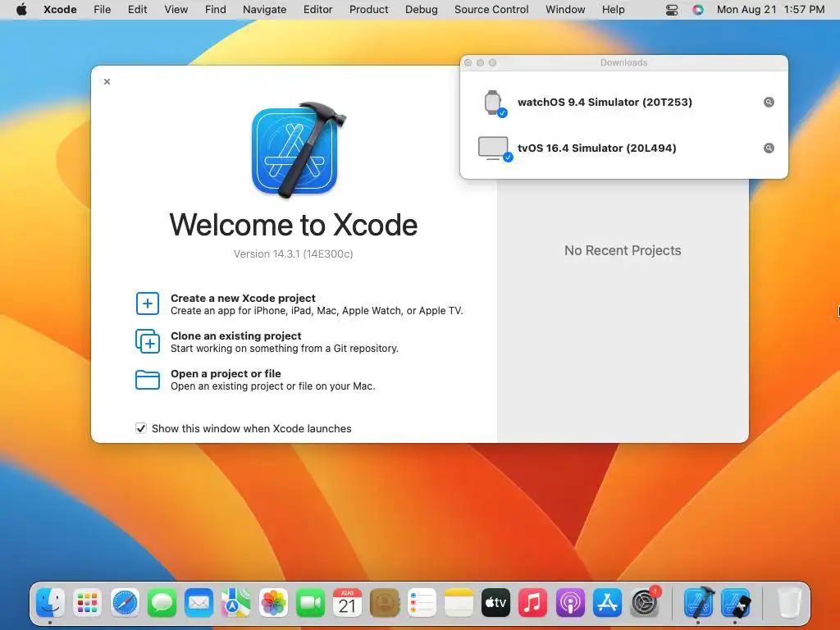Screen dimensions: 840x630
Task: Open the Navigate menu
Action: pos(265,10)
